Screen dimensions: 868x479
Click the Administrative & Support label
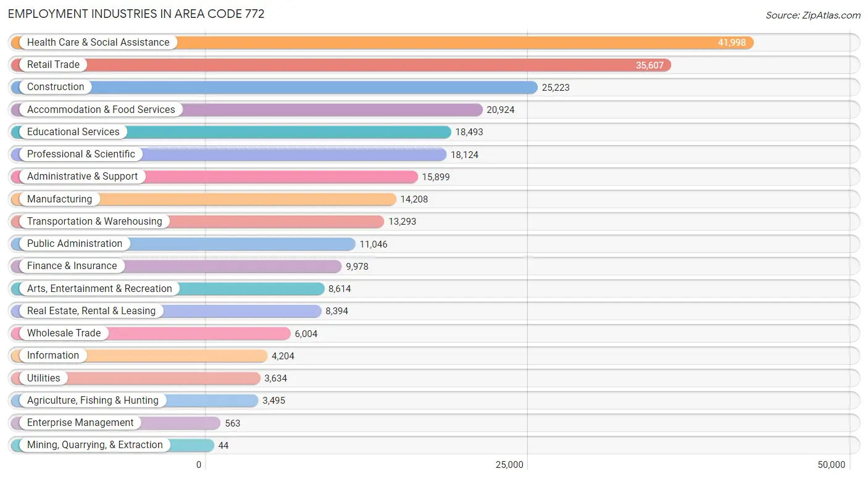[83, 176]
